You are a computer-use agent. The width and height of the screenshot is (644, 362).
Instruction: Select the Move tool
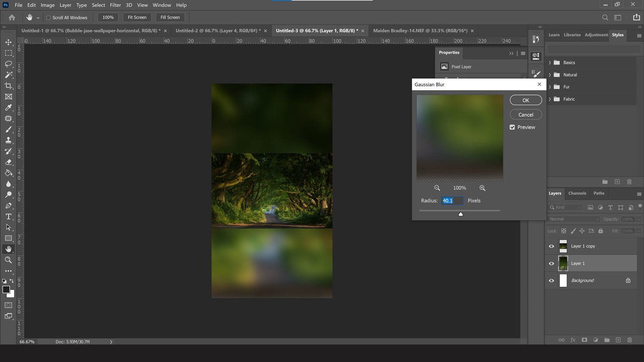(x=8, y=42)
